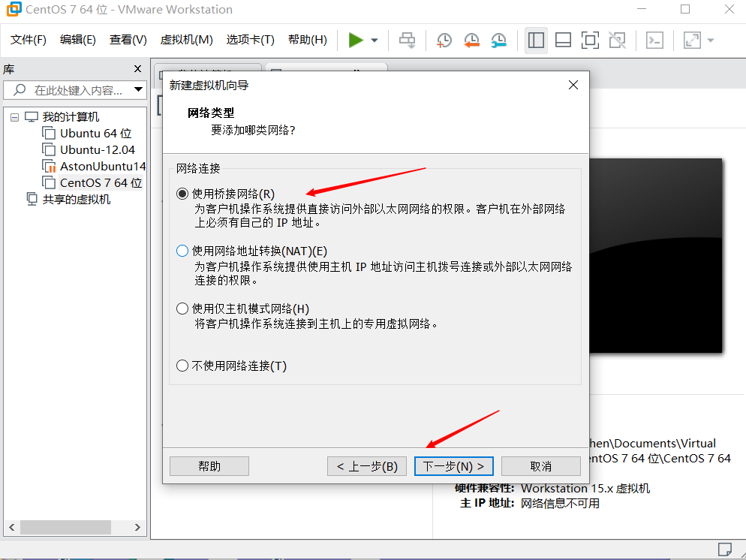Open the 虚拟机(M) menu
This screenshot has height=560, width=746.
(x=186, y=40)
